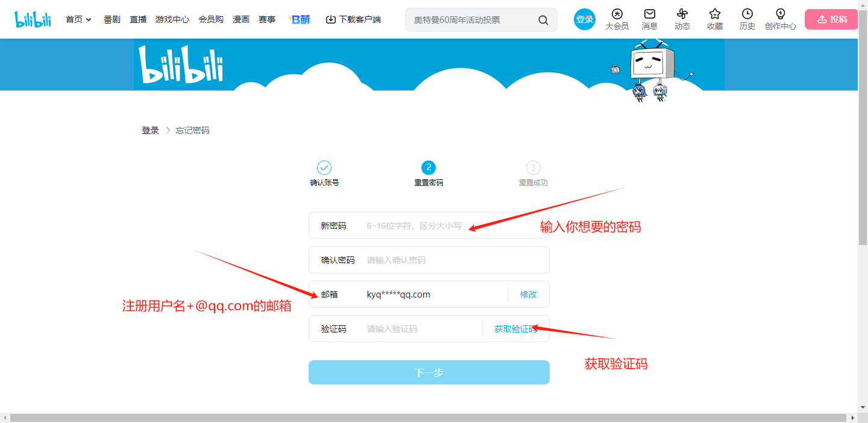Click the large bilibili banner logo

181,65
